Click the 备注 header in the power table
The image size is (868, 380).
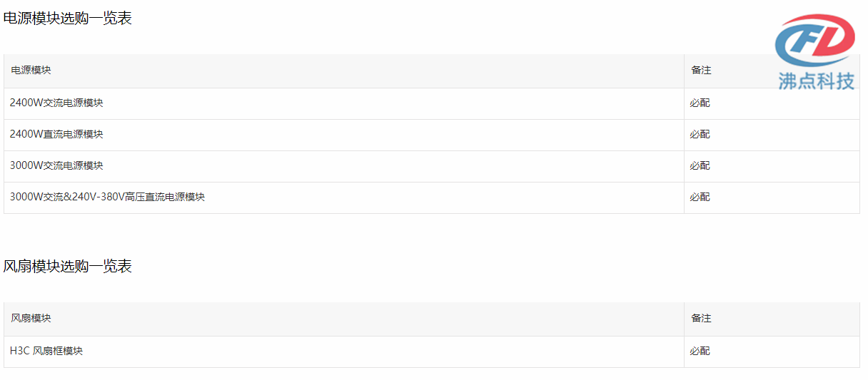[701, 71]
